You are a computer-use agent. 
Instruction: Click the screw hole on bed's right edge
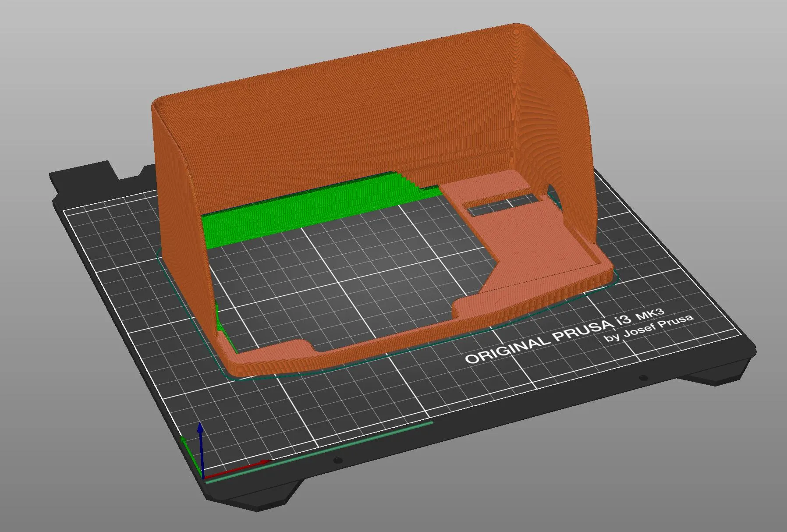click(643, 378)
